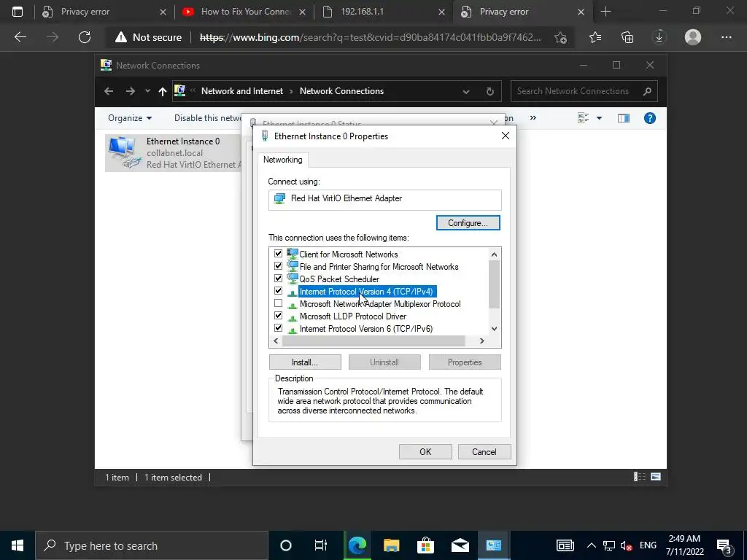Add this page to favorites
This screenshot has height=560, width=747.
561,37
